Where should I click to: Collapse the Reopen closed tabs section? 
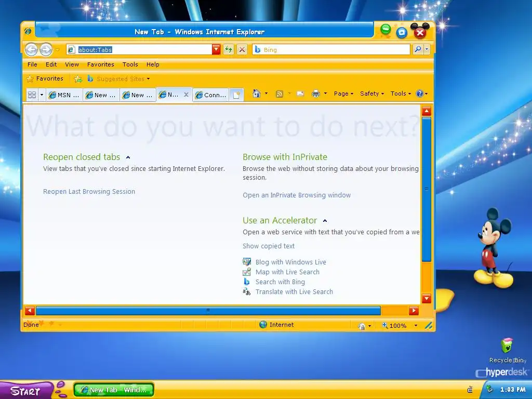[128, 157]
